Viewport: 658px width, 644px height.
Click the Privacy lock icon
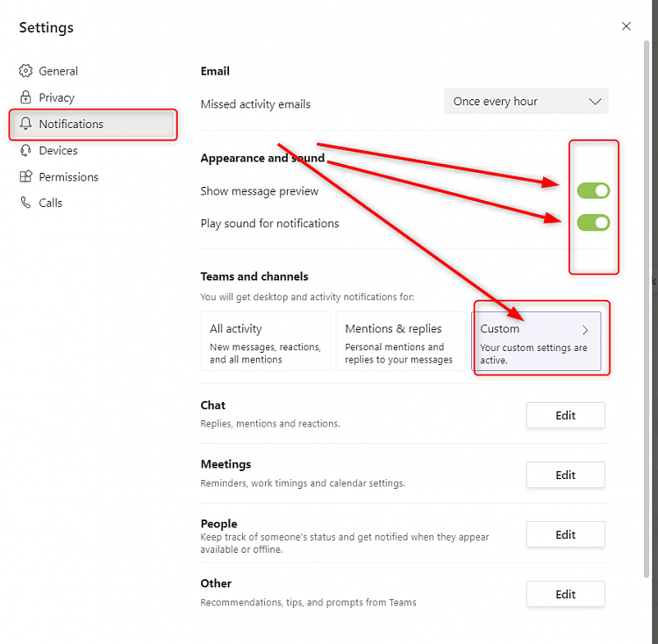(25, 97)
